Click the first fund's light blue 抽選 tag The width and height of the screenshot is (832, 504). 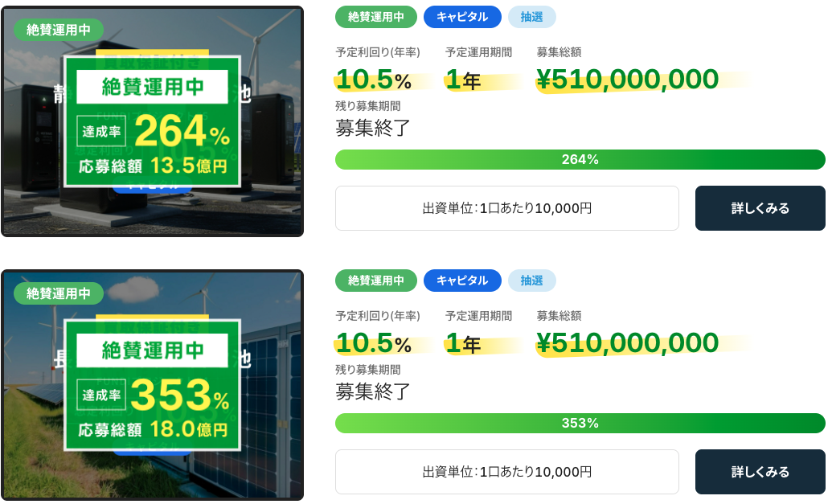point(531,17)
